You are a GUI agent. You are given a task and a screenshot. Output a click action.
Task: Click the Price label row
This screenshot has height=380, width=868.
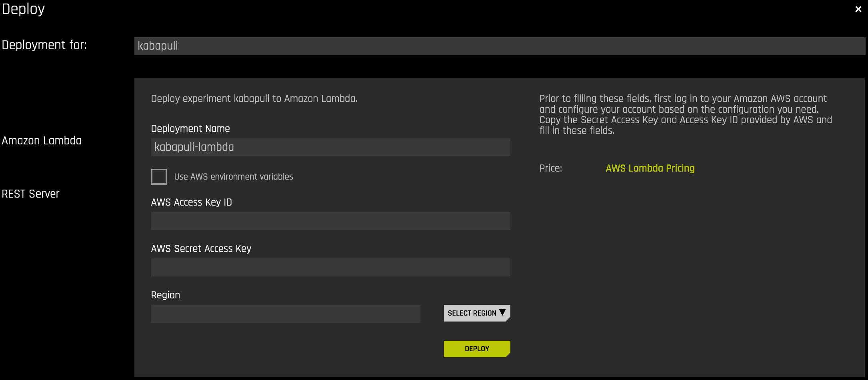(x=551, y=168)
